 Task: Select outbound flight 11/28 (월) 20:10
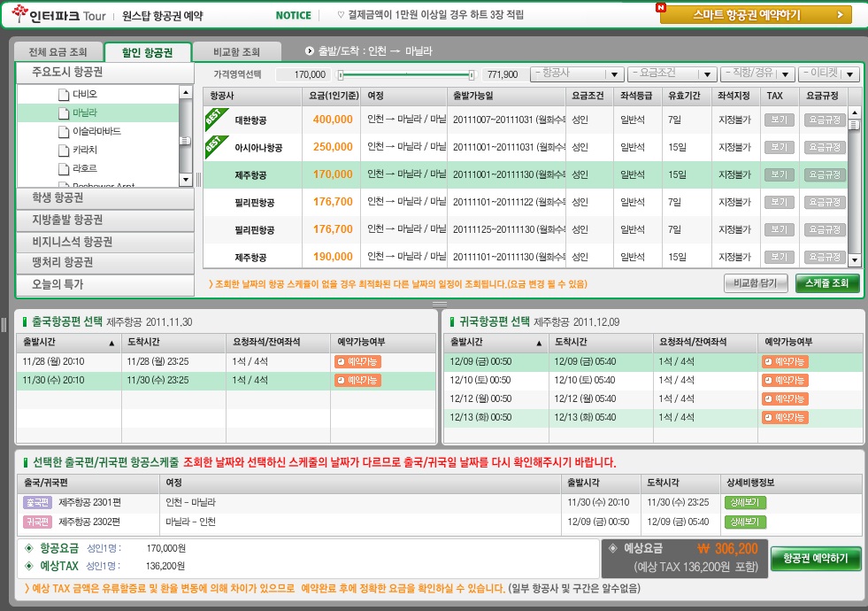click(x=226, y=361)
